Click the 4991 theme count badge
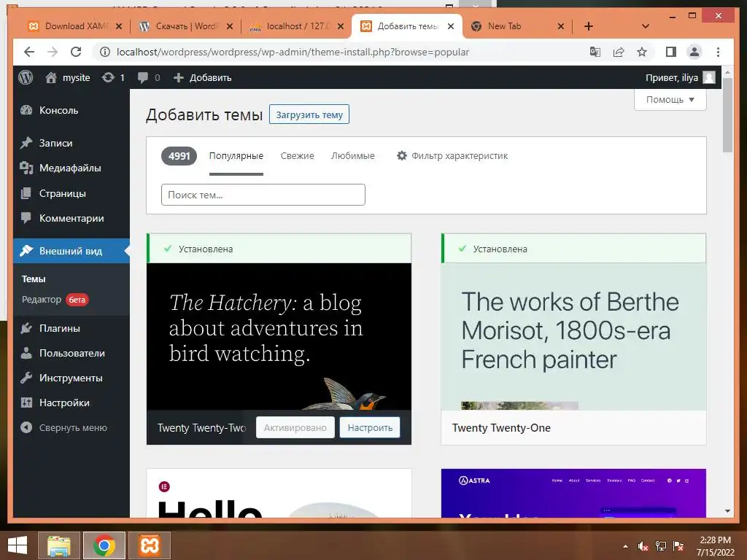 179,156
